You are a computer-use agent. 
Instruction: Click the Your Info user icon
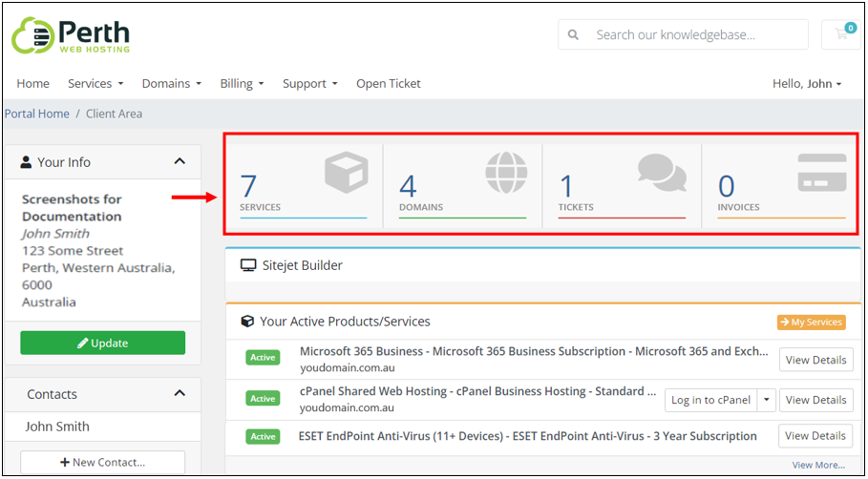(26, 162)
